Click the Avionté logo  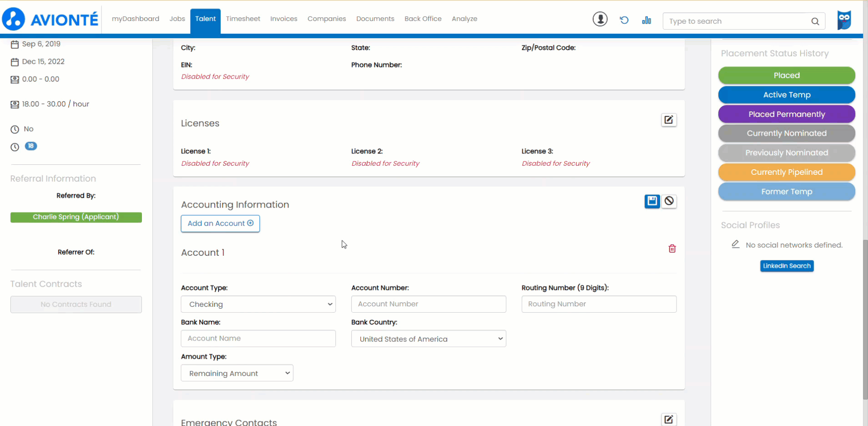click(50, 19)
